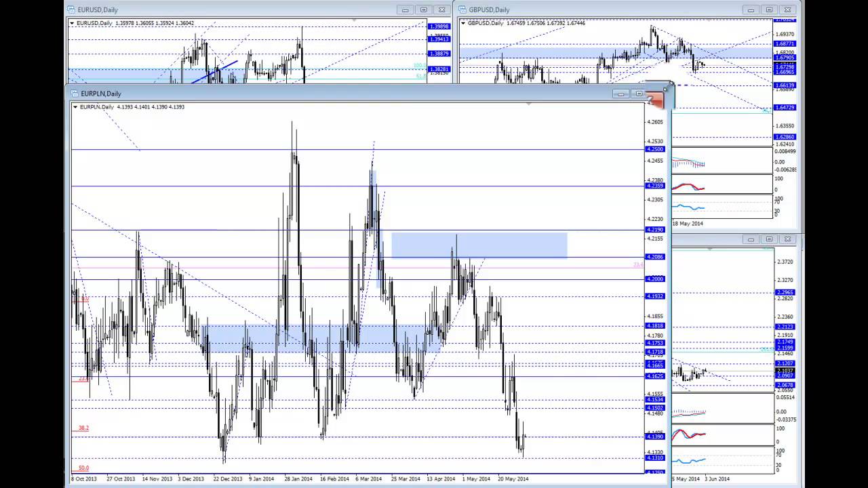868x488 pixels.
Task: Click the GBPUSD,Daily window chart icon
Action: (x=462, y=9)
